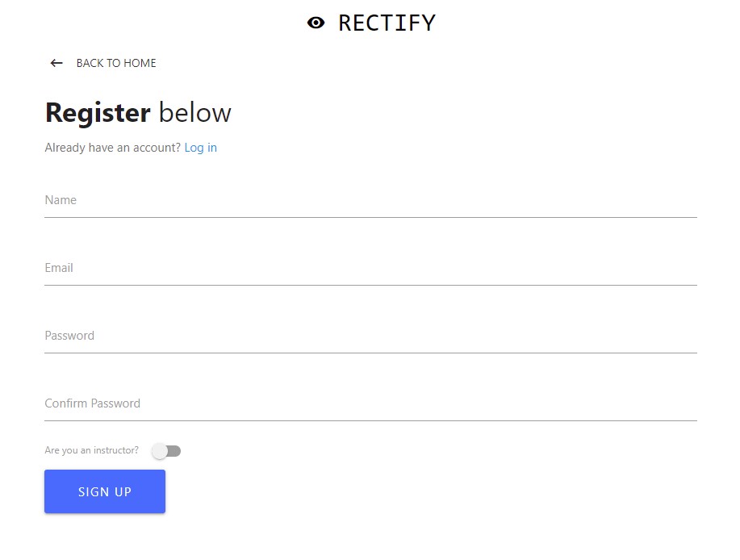Click the 'Are you an instructor?' label
The width and height of the screenshot is (740, 560).
[x=91, y=450]
